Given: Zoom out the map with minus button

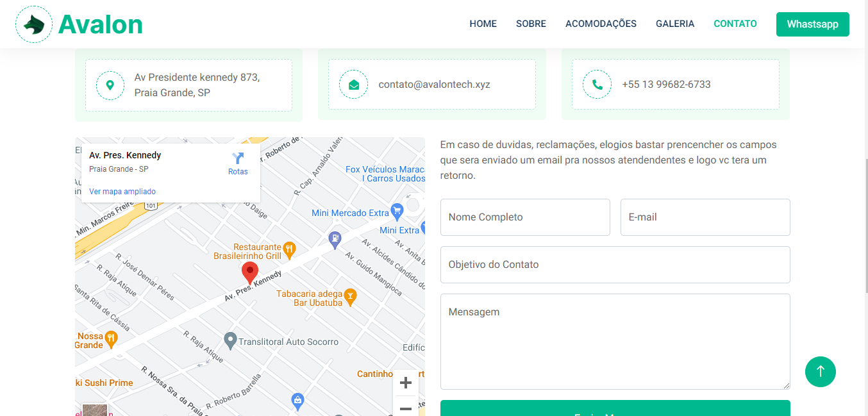Looking at the screenshot, I should tap(405, 408).
